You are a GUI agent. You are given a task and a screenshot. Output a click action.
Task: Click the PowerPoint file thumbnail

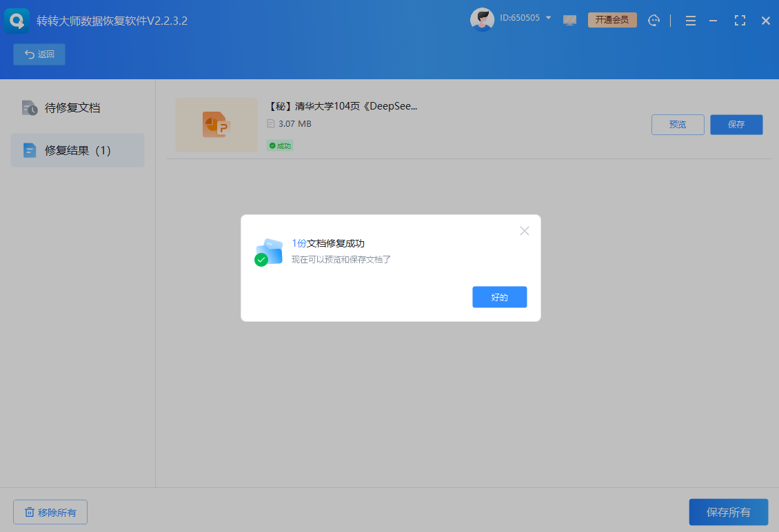click(x=216, y=125)
